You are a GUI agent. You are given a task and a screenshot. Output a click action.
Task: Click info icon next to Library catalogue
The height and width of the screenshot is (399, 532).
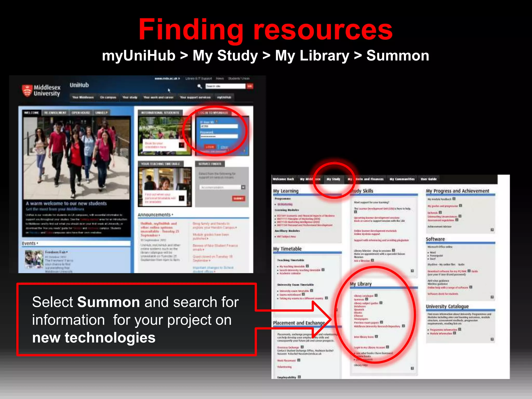376,295
